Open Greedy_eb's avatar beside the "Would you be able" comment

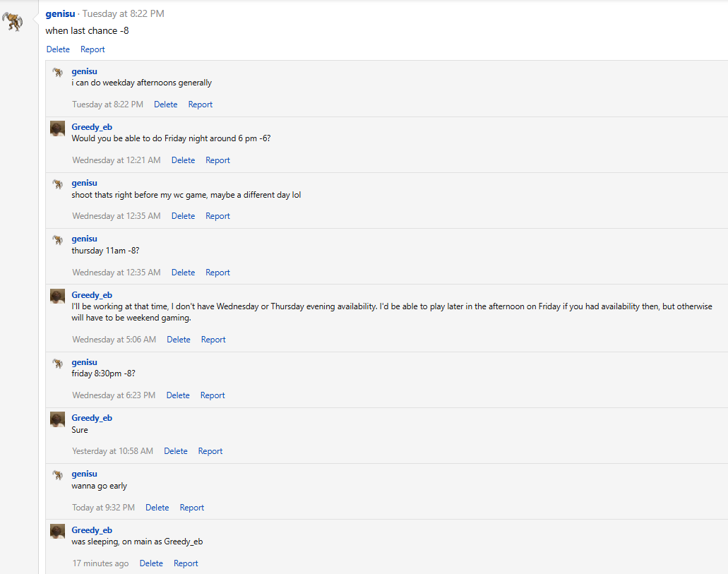[58, 128]
